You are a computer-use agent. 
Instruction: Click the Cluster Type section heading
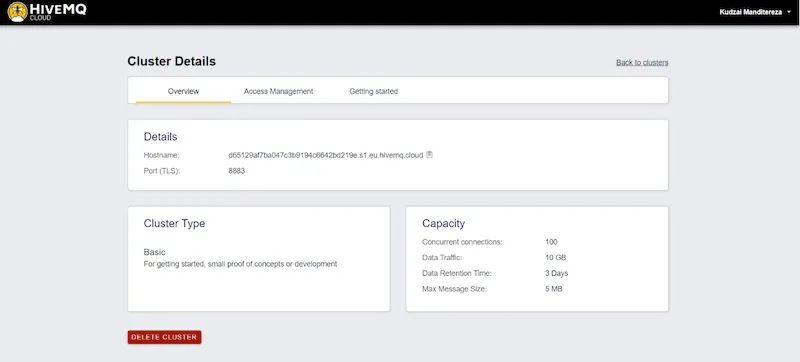tap(174, 223)
